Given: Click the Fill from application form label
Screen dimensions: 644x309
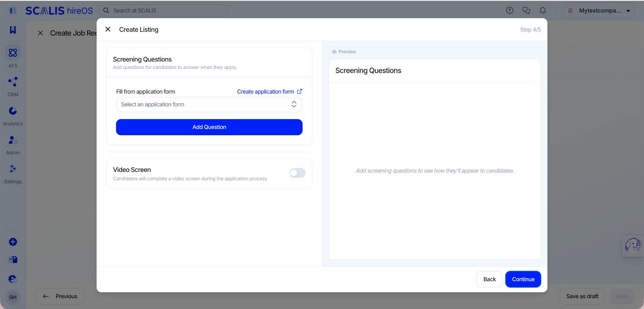Looking at the screenshot, I should click(x=145, y=92).
